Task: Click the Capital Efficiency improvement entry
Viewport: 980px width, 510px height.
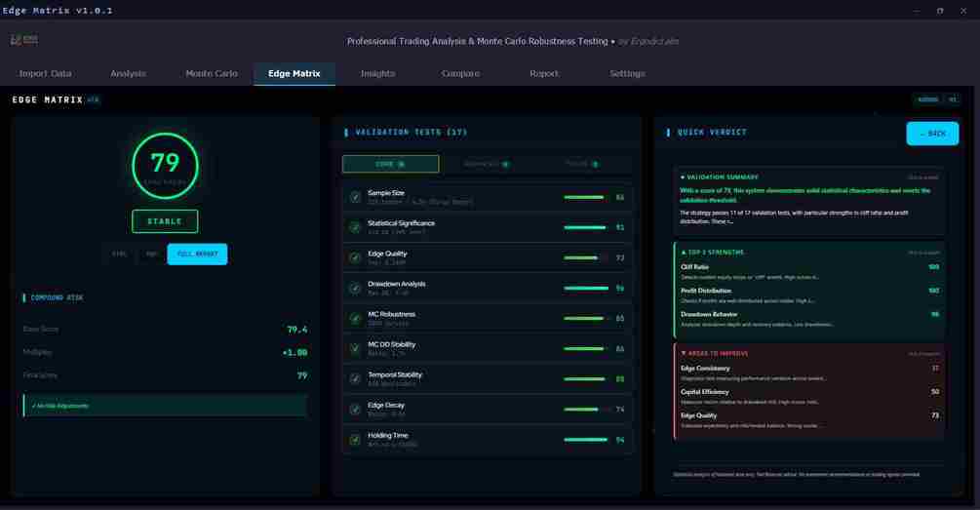Action: click(810, 396)
